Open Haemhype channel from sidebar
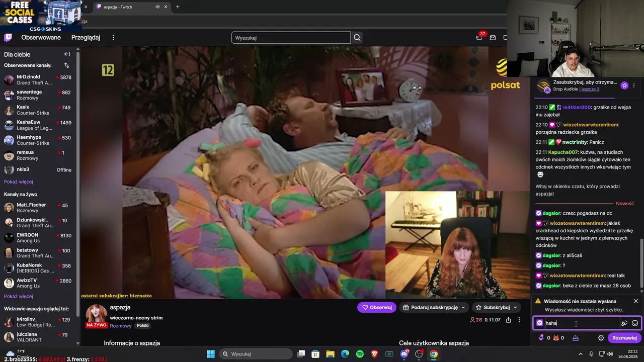 [38, 140]
